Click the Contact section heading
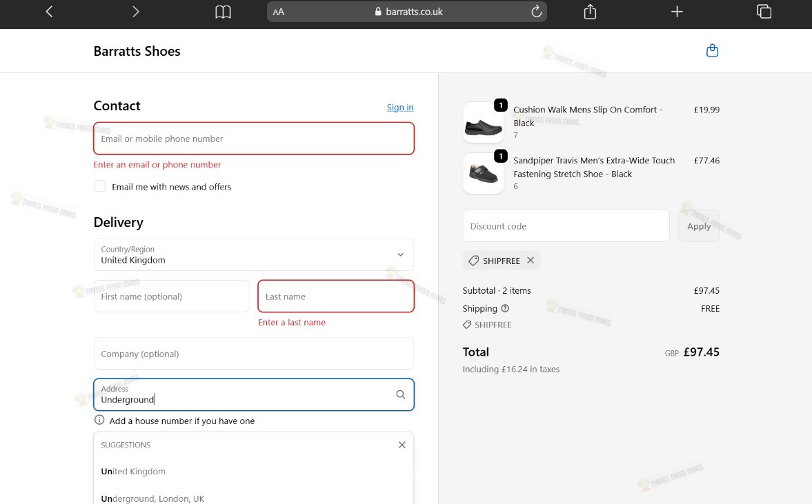The height and width of the screenshot is (504, 812). [117, 105]
